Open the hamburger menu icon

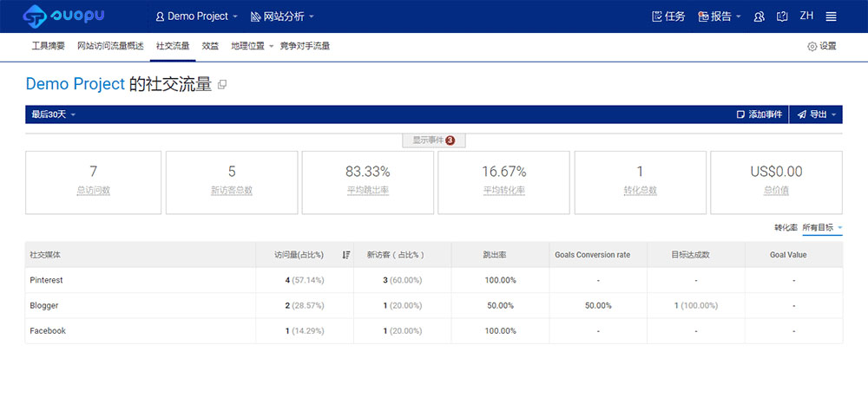pos(831,16)
